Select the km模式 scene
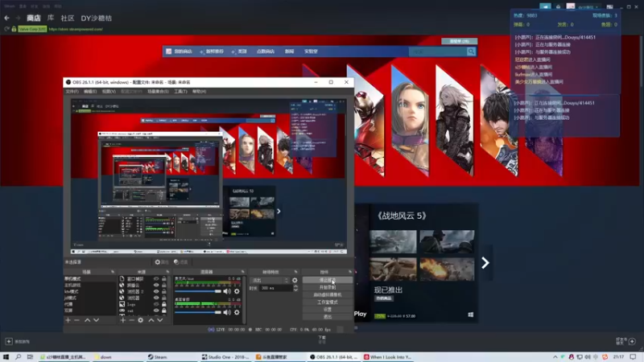Screen dimensions: 644x362 click(89, 291)
